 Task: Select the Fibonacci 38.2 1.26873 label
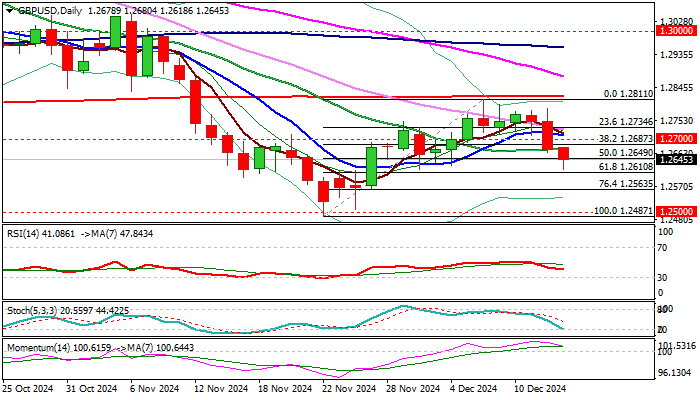626,139
